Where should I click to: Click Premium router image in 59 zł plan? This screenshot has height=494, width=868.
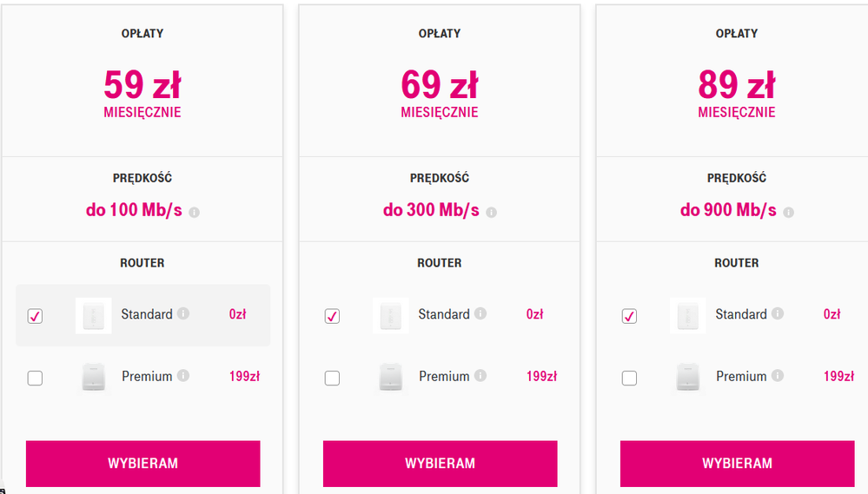94,378
